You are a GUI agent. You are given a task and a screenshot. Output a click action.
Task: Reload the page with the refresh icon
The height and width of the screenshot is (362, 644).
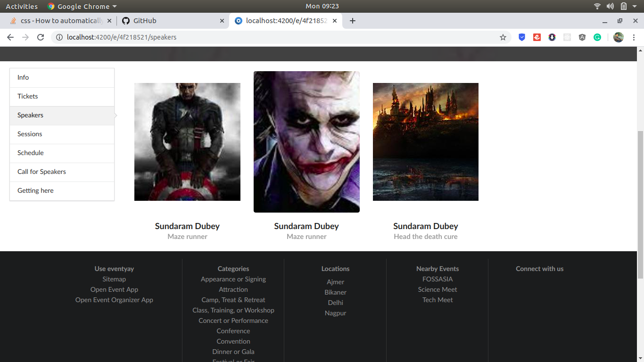[x=41, y=37]
